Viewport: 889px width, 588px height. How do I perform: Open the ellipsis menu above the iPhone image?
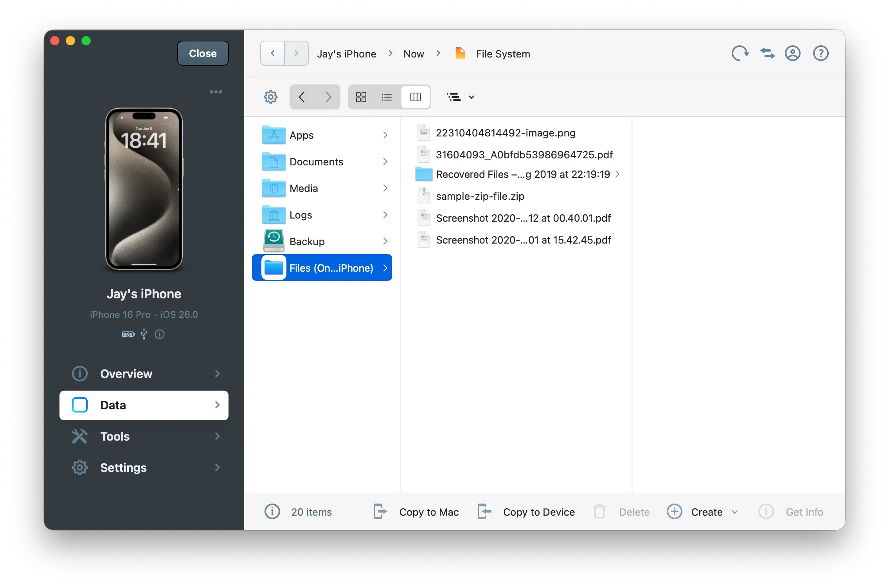(216, 91)
